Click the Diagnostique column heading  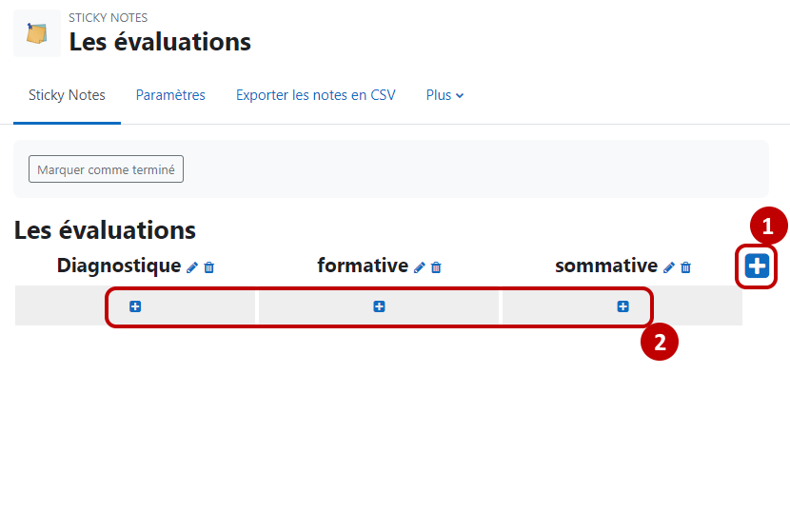click(119, 266)
